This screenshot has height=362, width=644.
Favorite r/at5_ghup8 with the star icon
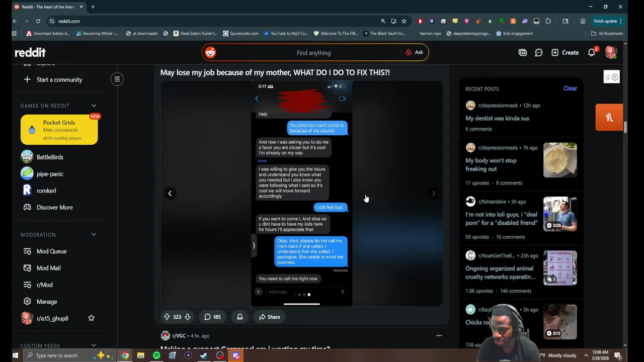coord(91,318)
